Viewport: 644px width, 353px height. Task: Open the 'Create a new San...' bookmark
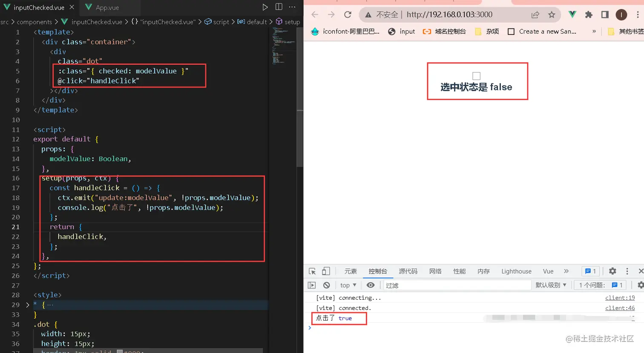[x=542, y=31]
